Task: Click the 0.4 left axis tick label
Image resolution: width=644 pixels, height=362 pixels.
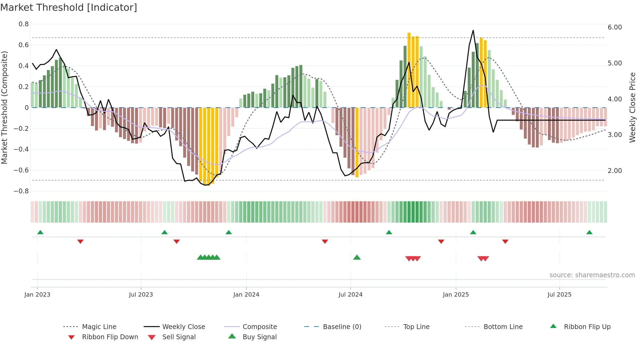Action: tap(24, 66)
